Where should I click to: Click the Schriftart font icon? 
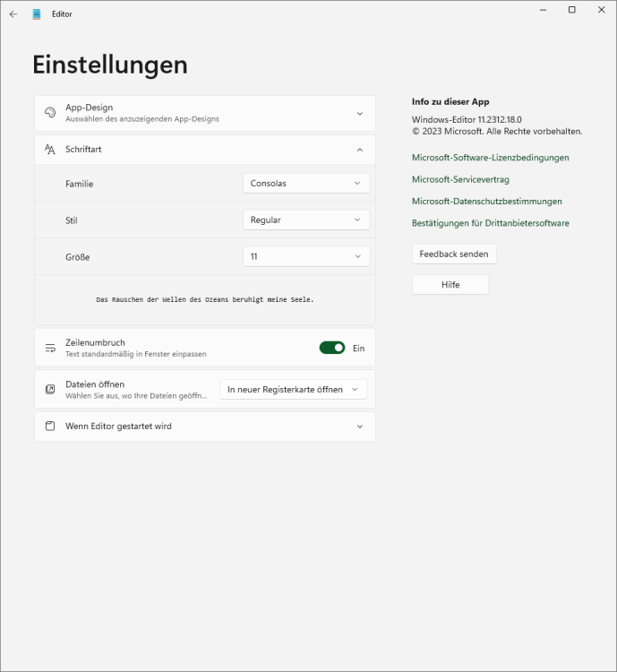[x=50, y=150]
